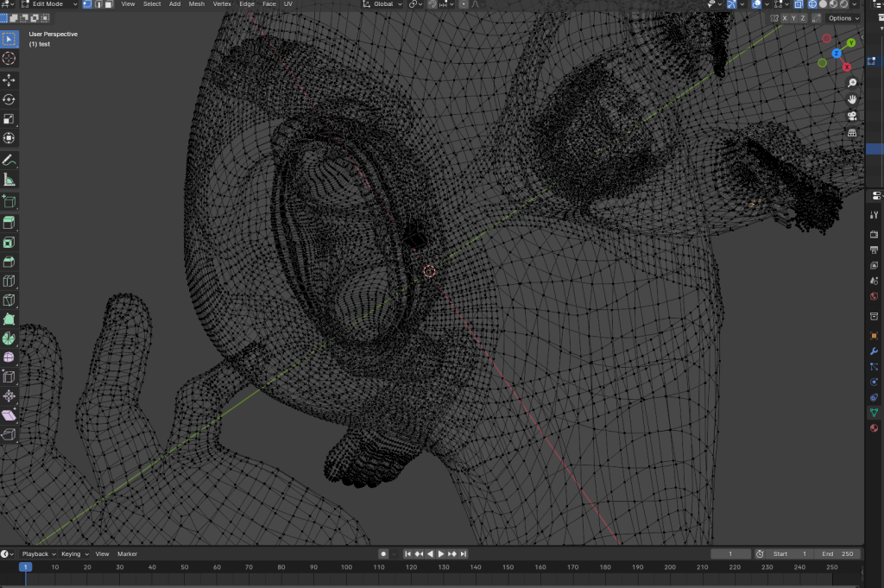Image resolution: width=884 pixels, height=588 pixels.
Task: Click the pan hand viewport icon
Action: click(x=852, y=100)
